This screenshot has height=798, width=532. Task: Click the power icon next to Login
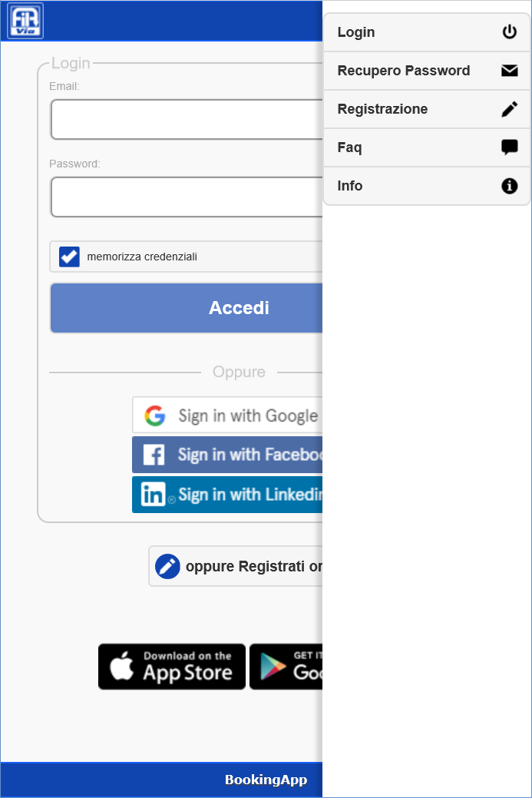510,32
